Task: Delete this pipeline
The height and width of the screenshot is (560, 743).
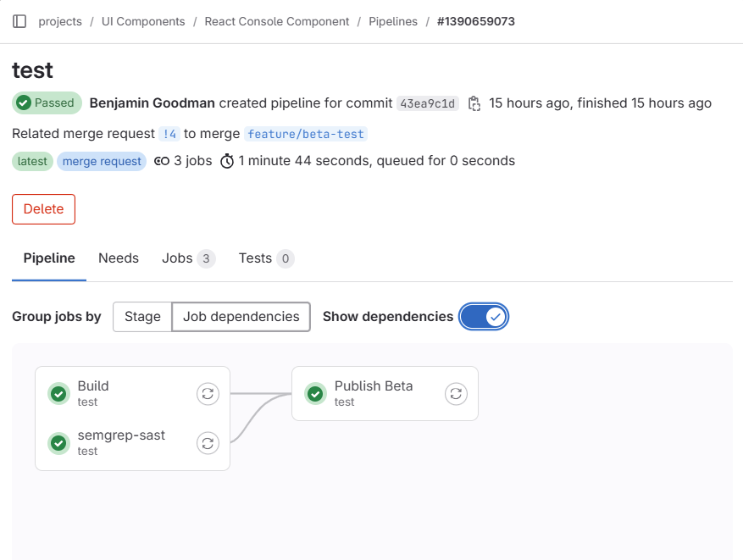Action: coord(42,208)
